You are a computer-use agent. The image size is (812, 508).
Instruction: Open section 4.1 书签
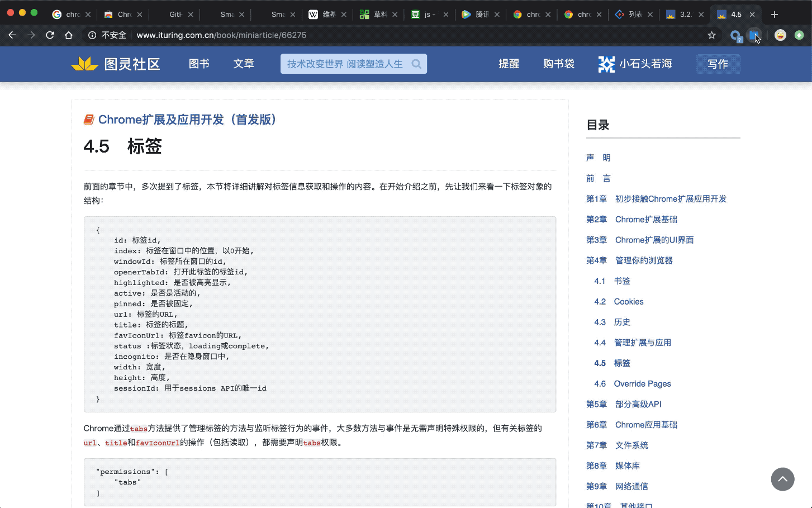[612, 281]
